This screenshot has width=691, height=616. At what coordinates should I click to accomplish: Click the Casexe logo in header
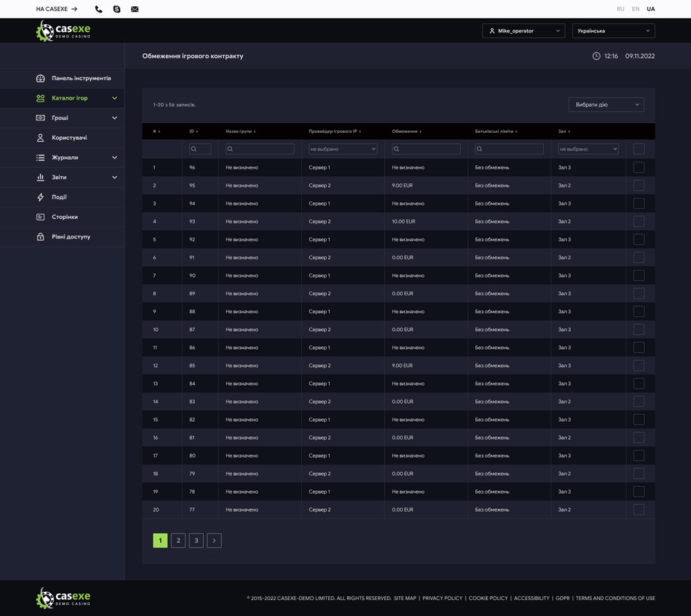(x=63, y=31)
